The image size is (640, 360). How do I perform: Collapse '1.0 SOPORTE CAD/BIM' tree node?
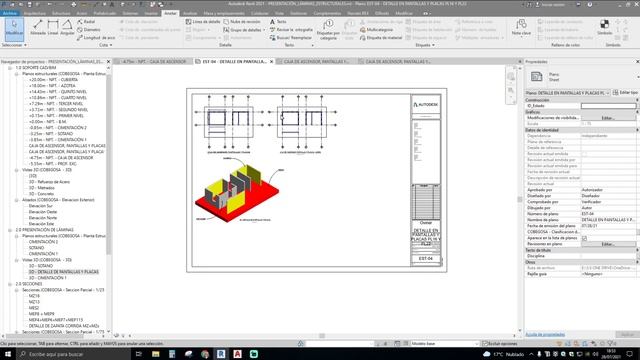click(10, 68)
